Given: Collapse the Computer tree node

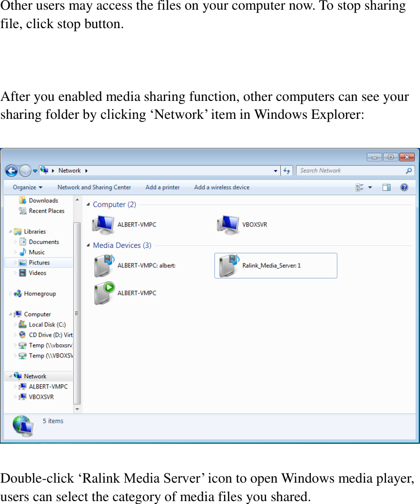Looking at the screenshot, I should [x=10, y=314].
